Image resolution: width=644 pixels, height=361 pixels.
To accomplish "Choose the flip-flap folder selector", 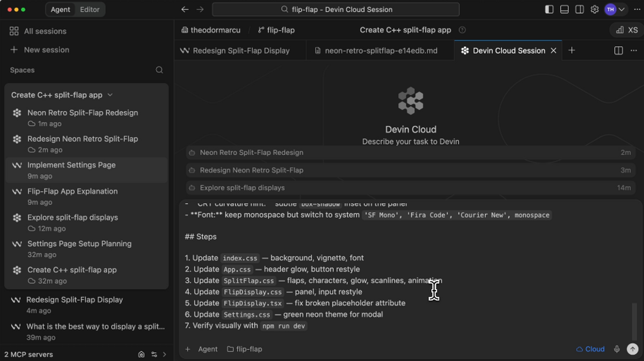I will point(244,349).
